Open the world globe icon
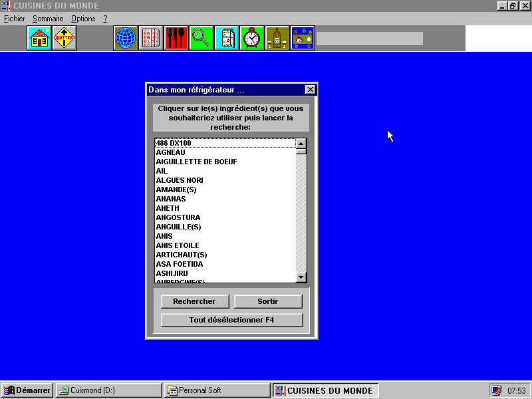 coord(126,38)
